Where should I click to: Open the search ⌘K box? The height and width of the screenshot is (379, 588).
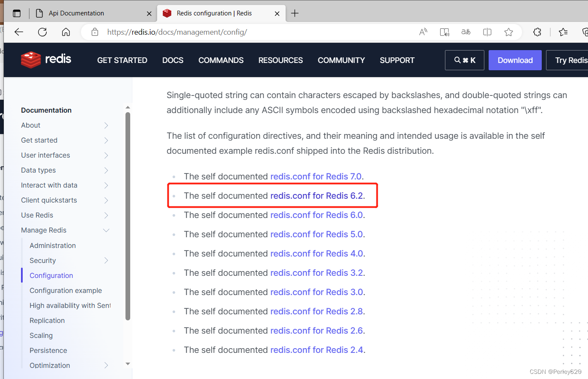[x=465, y=60]
